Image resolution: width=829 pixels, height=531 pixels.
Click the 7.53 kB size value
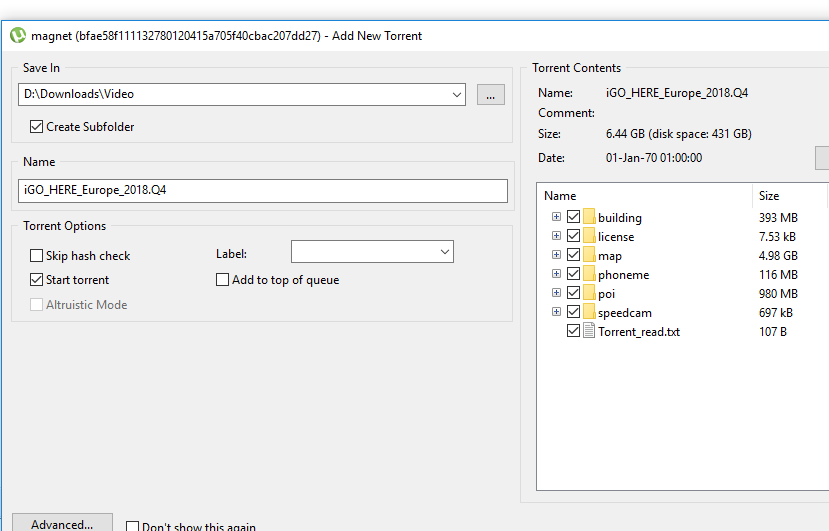pyautogui.click(x=777, y=236)
